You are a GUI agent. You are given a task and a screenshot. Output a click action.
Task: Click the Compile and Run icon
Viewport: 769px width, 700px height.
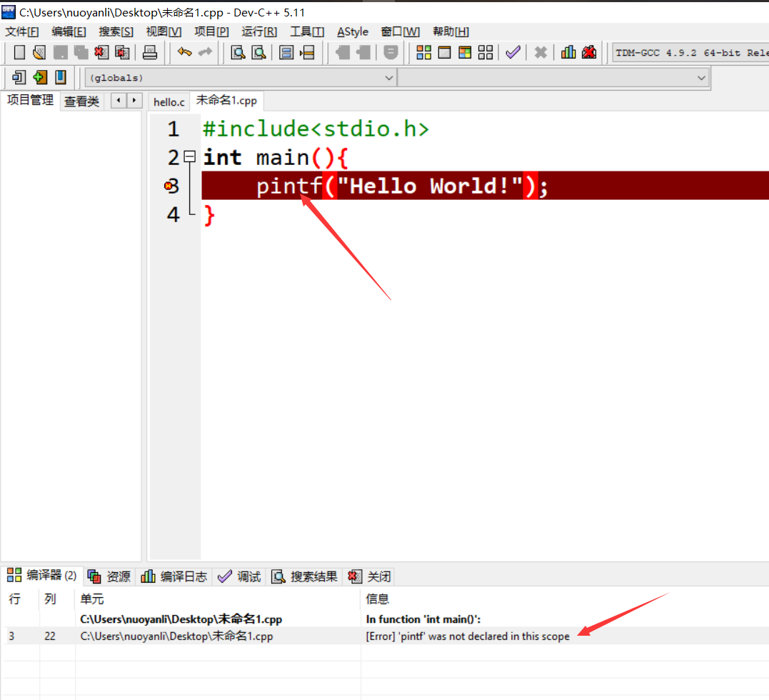click(465, 52)
